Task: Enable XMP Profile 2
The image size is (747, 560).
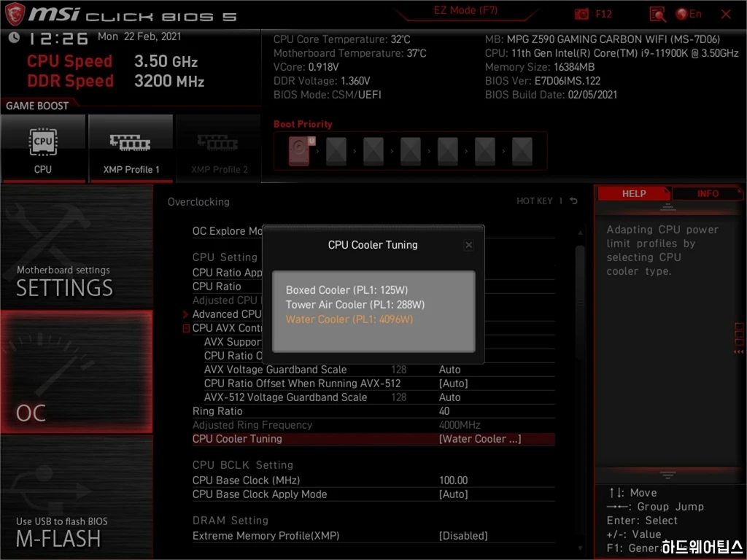Action: pos(219,148)
